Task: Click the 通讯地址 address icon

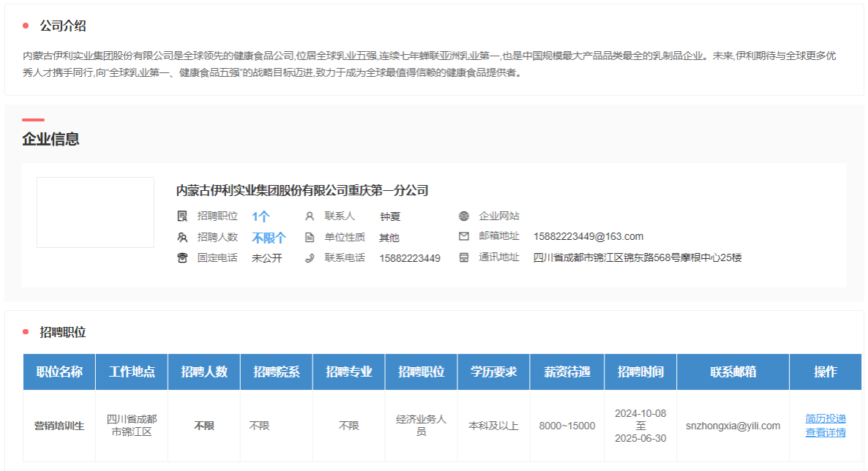Action: 464,257
